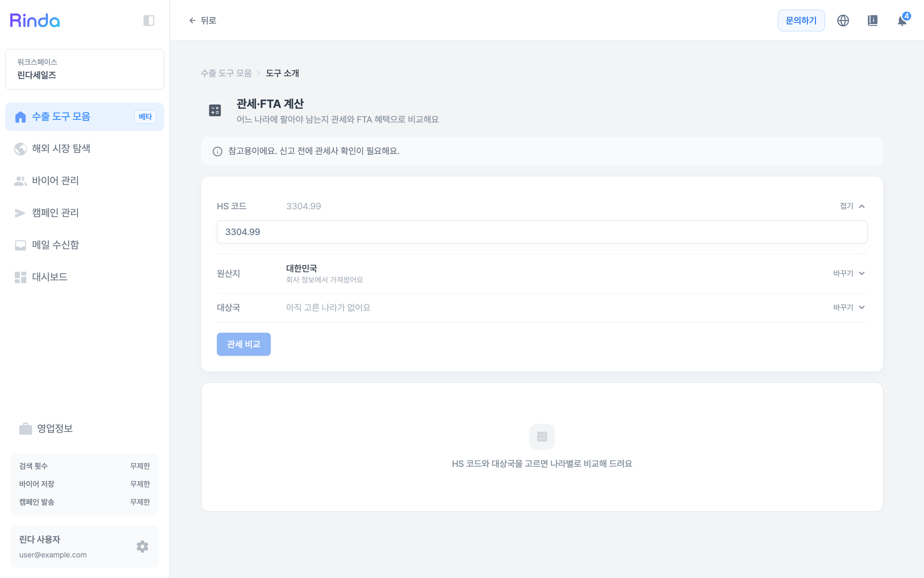The width and height of the screenshot is (924, 578).
Task: Click the paper-plane icon for 캠페인 관리
Action: pos(20,213)
